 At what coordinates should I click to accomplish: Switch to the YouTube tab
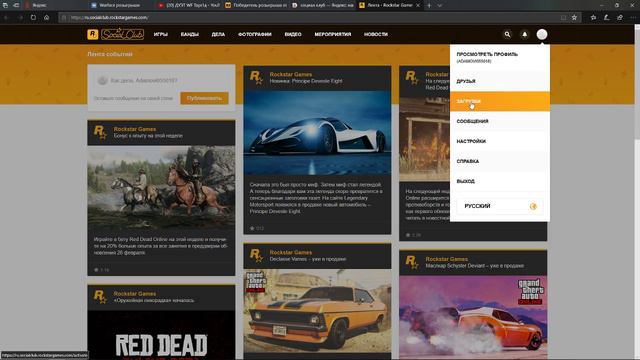click(x=189, y=5)
